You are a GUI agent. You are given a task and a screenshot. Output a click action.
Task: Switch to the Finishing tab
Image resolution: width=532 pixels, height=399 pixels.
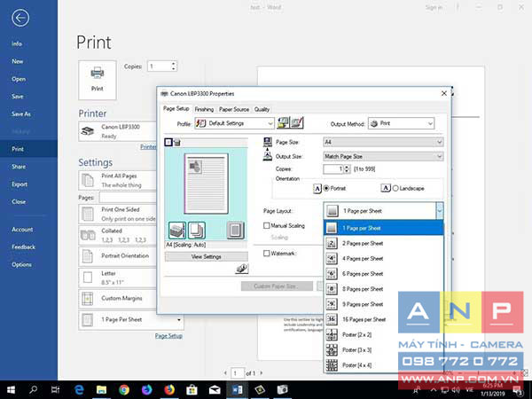click(204, 109)
